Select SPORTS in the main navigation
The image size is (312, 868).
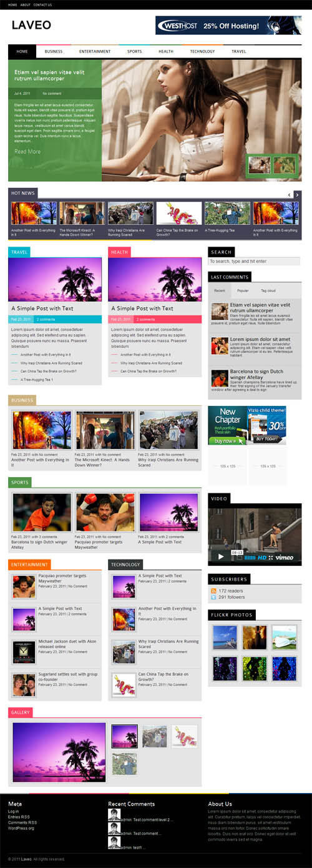(x=134, y=52)
